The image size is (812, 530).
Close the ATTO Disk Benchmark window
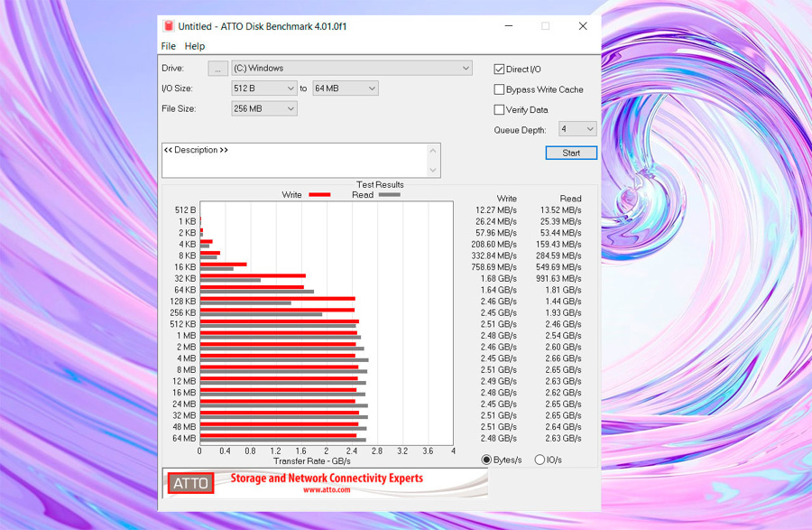[583, 26]
